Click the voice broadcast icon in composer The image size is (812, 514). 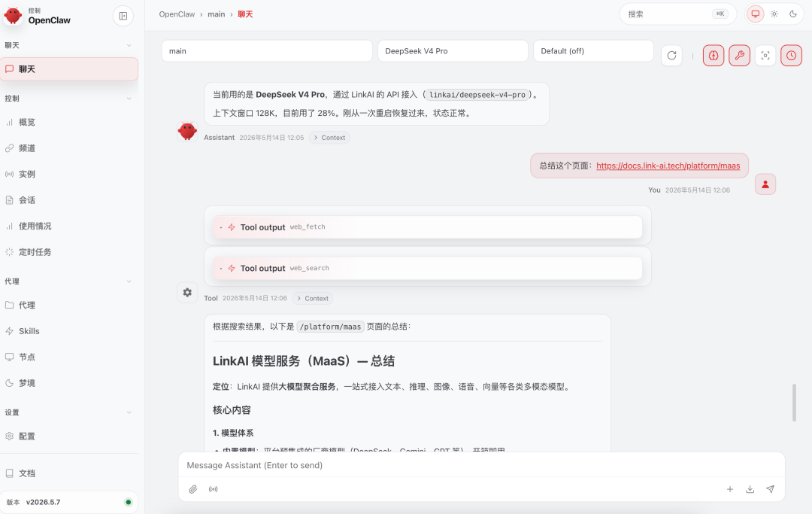[214, 489]
